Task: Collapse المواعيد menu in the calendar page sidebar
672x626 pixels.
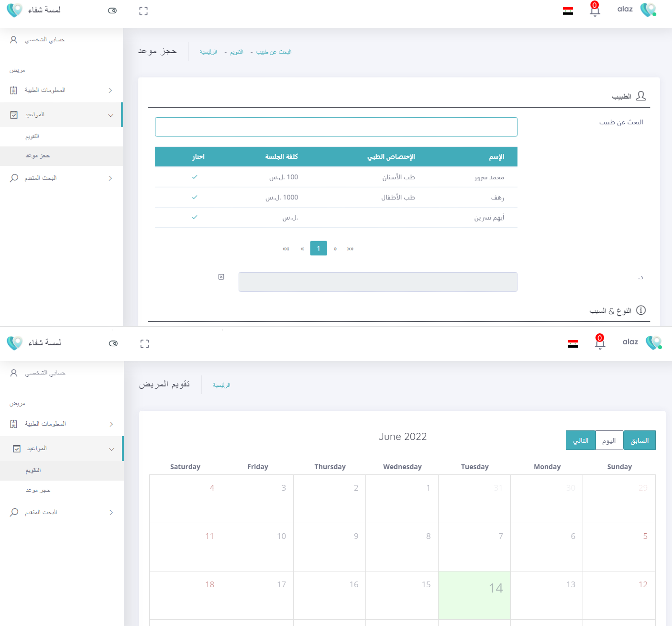Action: (x=61, y=449)
